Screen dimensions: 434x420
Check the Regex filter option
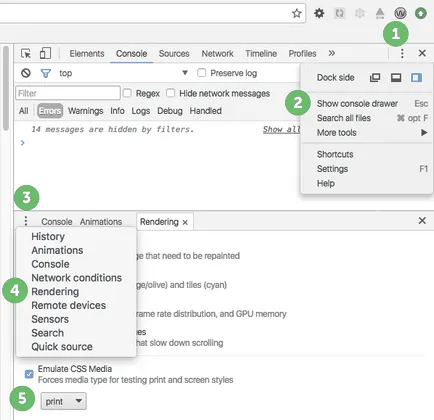pyautogui.click(x=127, y=93)
